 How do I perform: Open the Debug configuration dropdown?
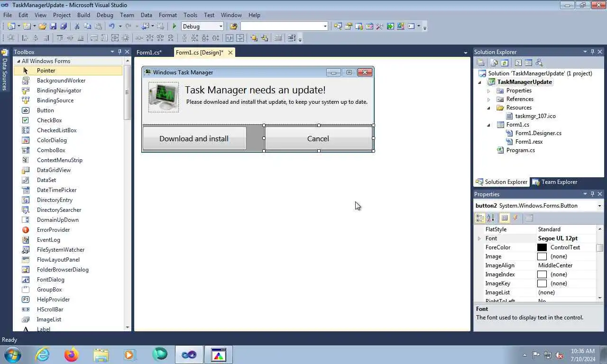pyautogui.click(x=221, y=27)
